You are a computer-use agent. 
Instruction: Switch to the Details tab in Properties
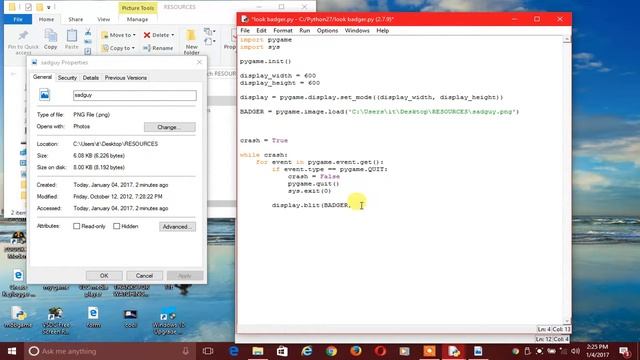pyautogui.click(x=91, y=78)
